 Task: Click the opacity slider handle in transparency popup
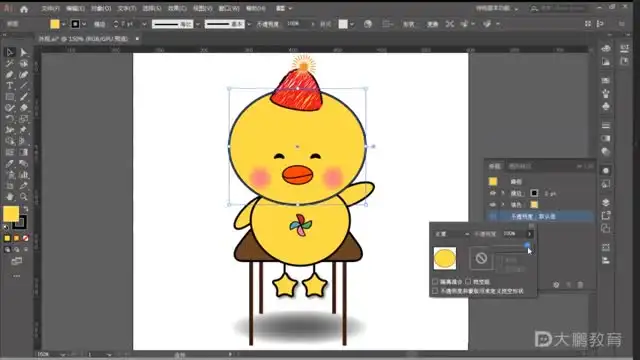click(527, 245)
